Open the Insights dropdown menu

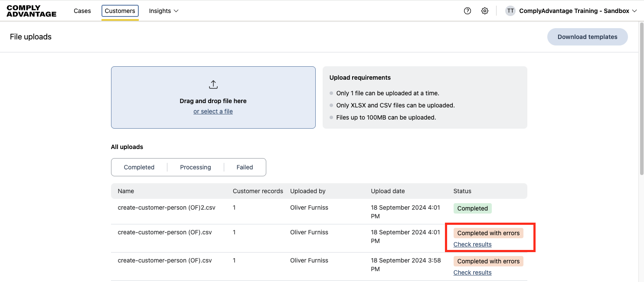(160, 10)
